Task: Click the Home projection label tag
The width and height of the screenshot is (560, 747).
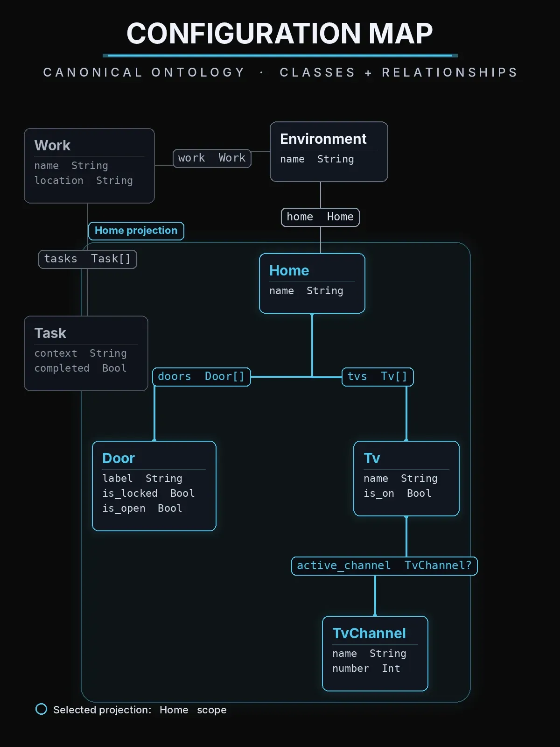Action: point(136,231)
